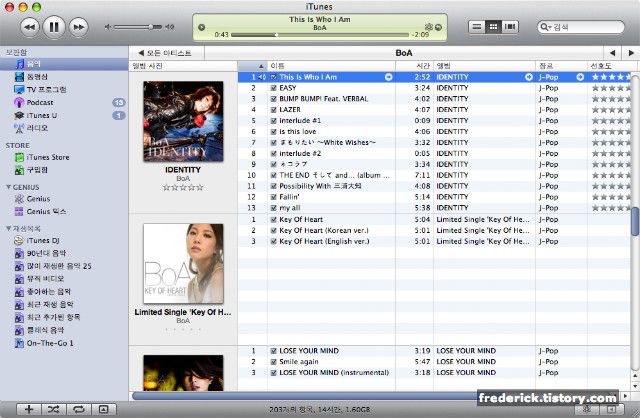
Task: Collapse the playlists sidebar section
Action: click(x=8, y=228)
